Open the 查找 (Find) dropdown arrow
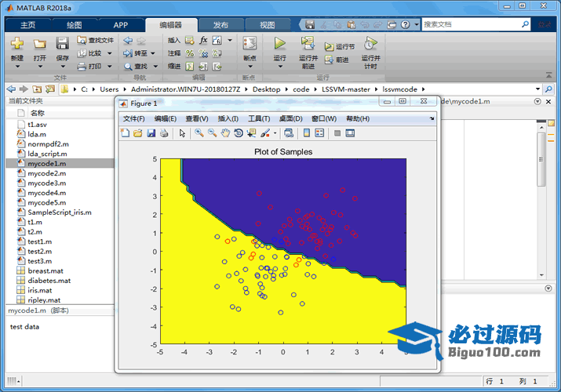 pyautogui.click(x=155, y=66)
